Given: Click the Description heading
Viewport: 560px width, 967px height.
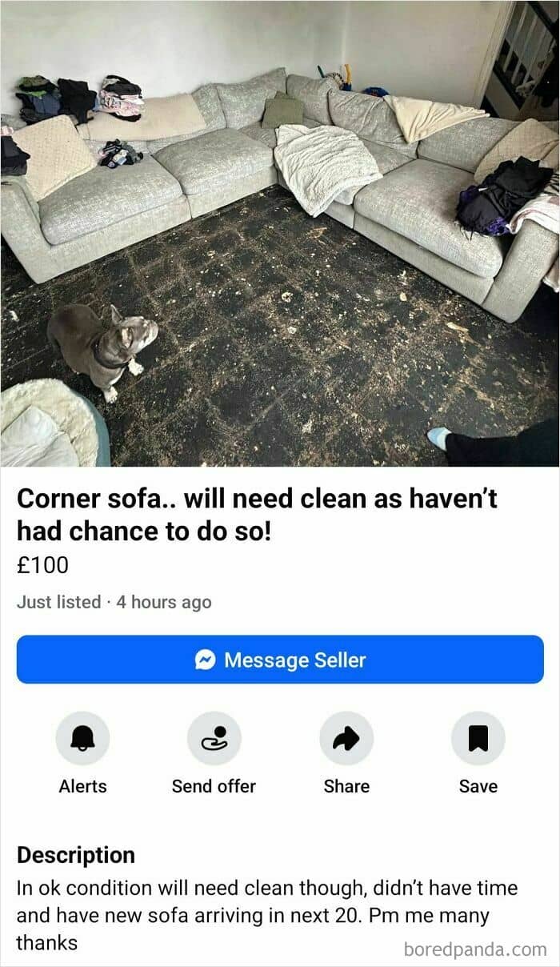Looking at the screenshot, I should coord(76,855).
